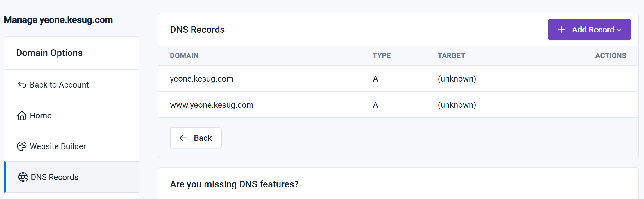Open the Home sidebar item
Screen dimensions: 644x199
(x=41, y=115)
